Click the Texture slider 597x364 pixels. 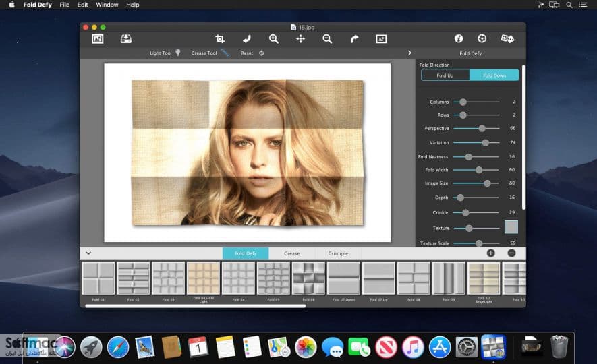(477, 229)
